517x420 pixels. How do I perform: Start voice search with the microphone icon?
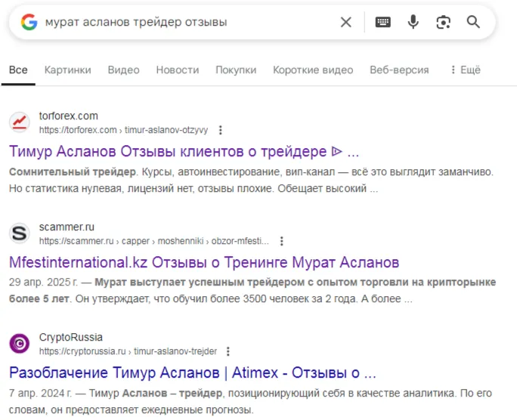pos(413,22)
